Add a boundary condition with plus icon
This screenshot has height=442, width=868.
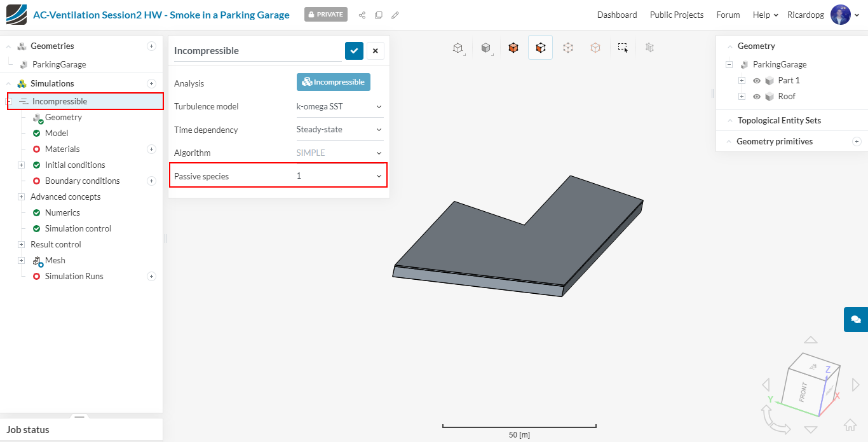[151, 181]
